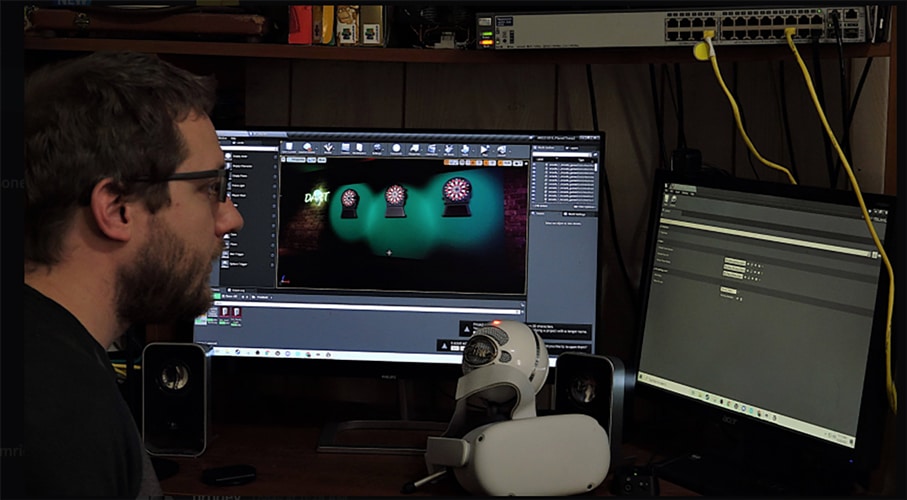
Task: Click into the Place Actors search field
Action: click(x=250, y=149)
